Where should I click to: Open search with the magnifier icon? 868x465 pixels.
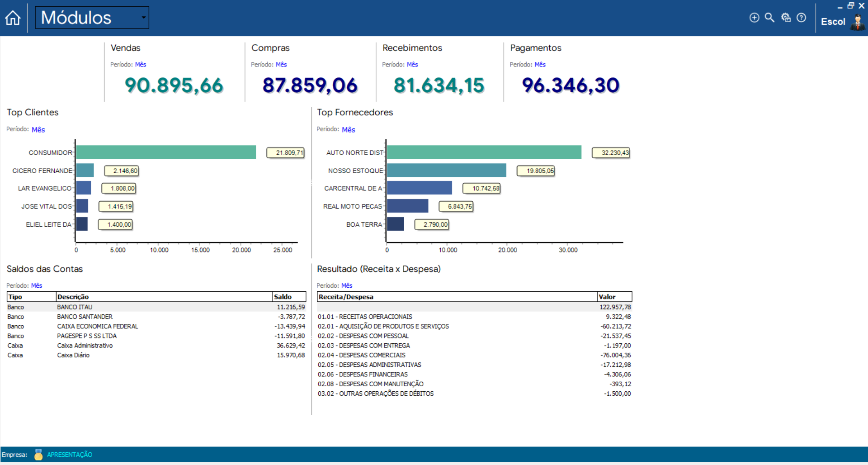pyautogui.click(x=769, y=18)
